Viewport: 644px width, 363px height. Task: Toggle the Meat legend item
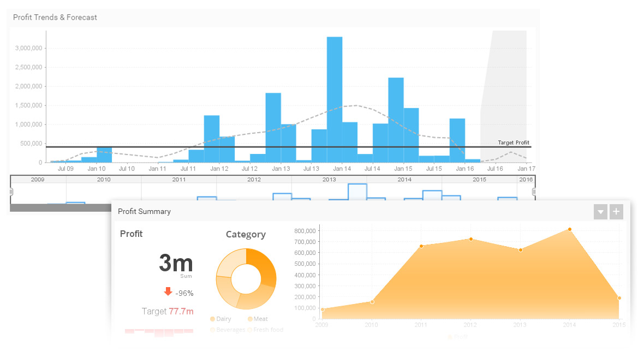click(x=258, y=319)
